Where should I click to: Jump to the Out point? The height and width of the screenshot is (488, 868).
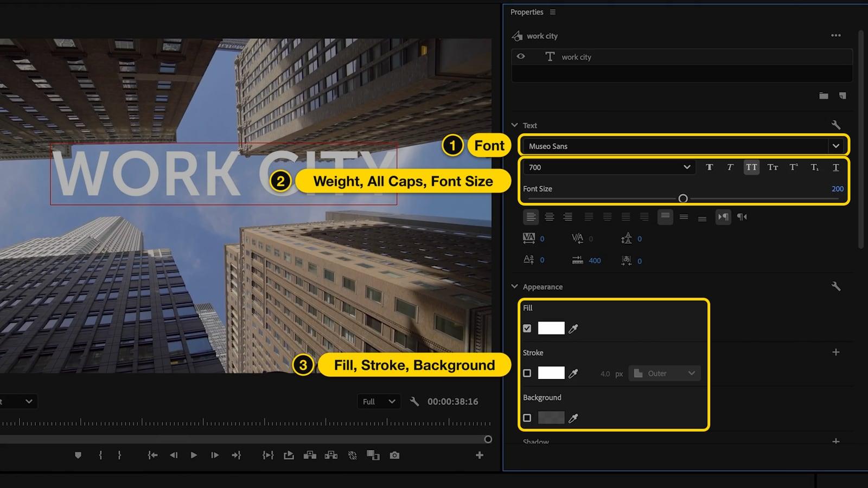pyautogui.click(x=236, y=455)
